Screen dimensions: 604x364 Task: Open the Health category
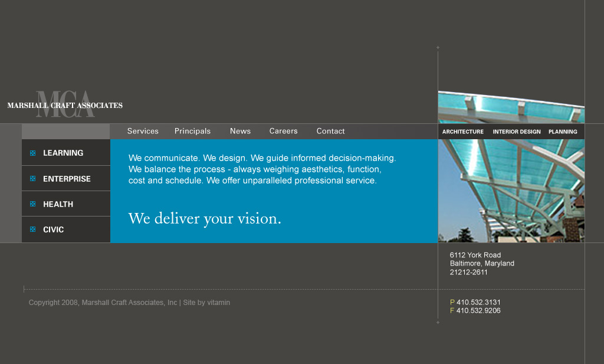58,204
